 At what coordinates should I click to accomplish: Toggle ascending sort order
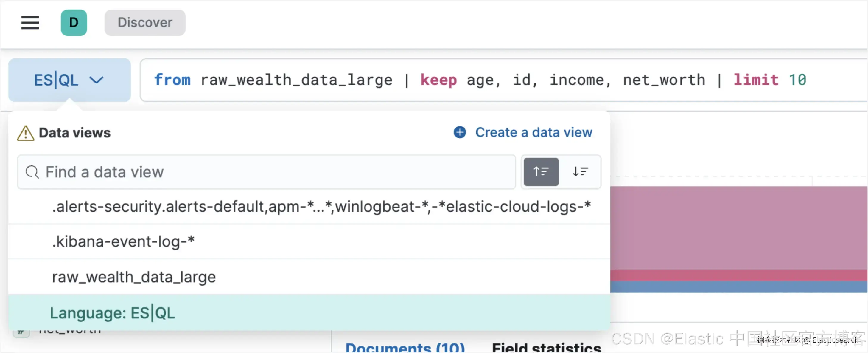coord(541,172)
